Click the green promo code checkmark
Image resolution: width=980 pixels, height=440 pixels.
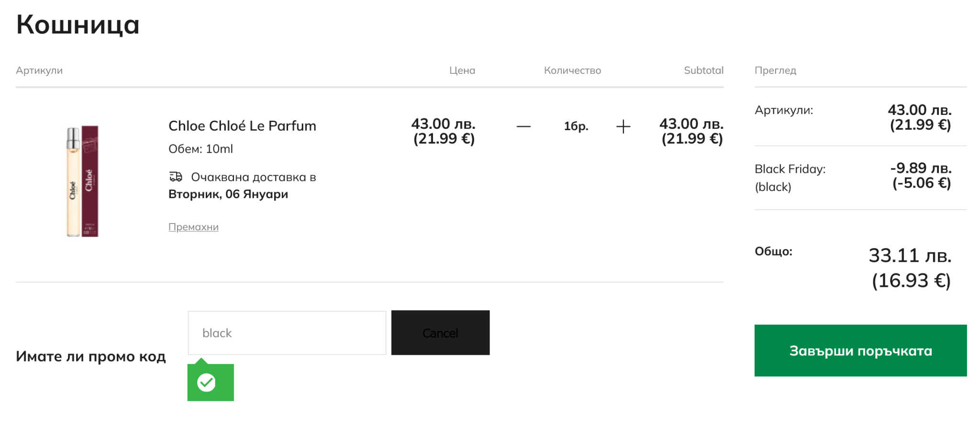[x=207, y=383]
